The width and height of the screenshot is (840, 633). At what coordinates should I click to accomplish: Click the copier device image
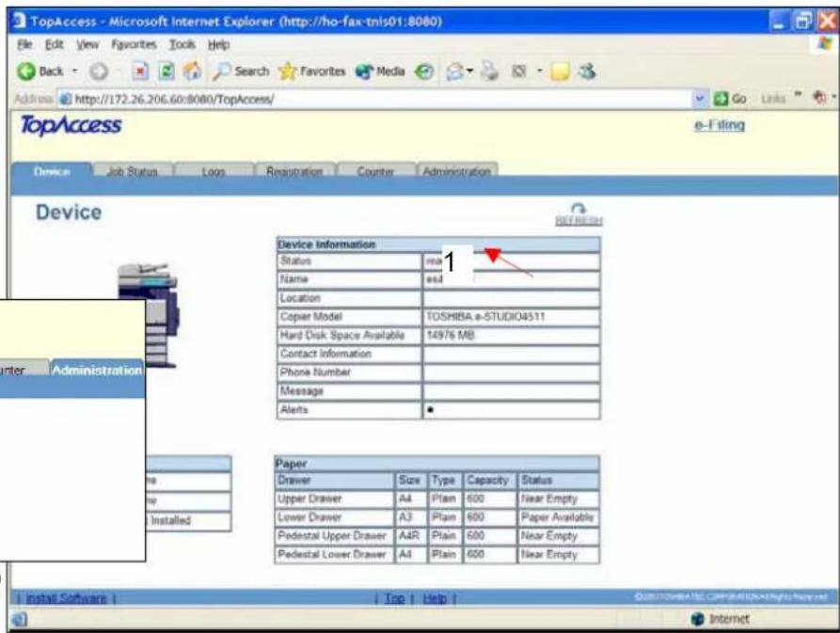pyautogui.click(x=149, y=315)
